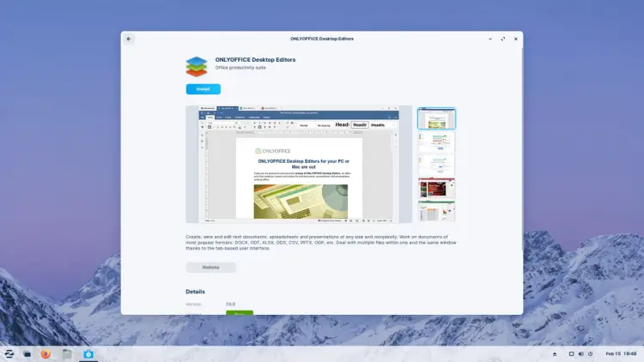Click the network status tray icon

click(x=571, y=353)
